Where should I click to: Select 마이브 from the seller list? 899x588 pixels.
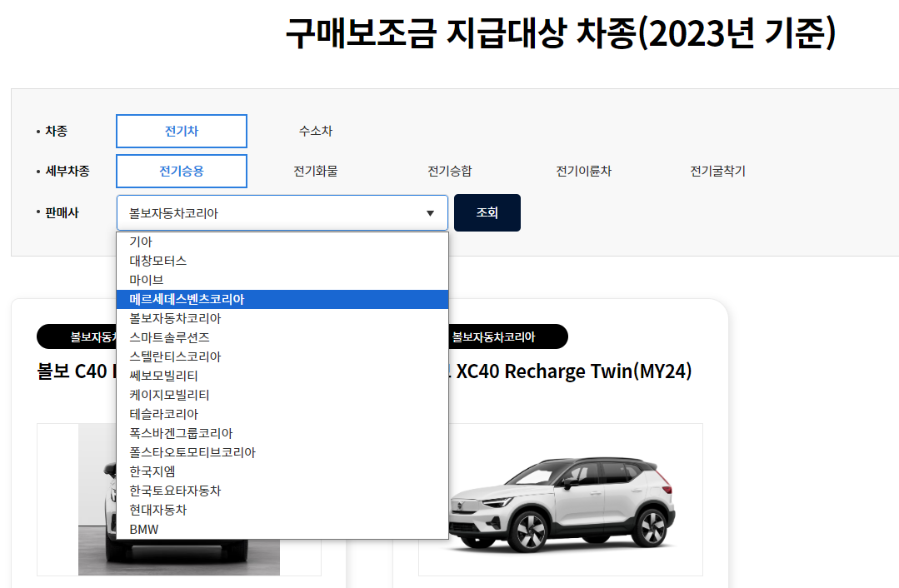(x=282, y=280)
